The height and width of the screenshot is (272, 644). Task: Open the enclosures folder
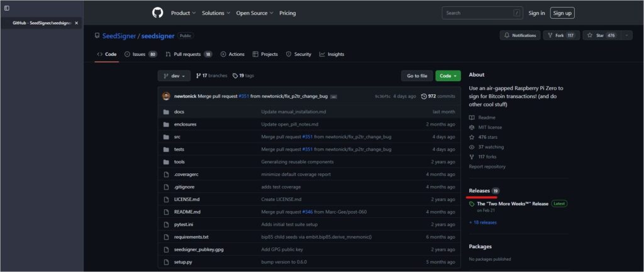186,124
